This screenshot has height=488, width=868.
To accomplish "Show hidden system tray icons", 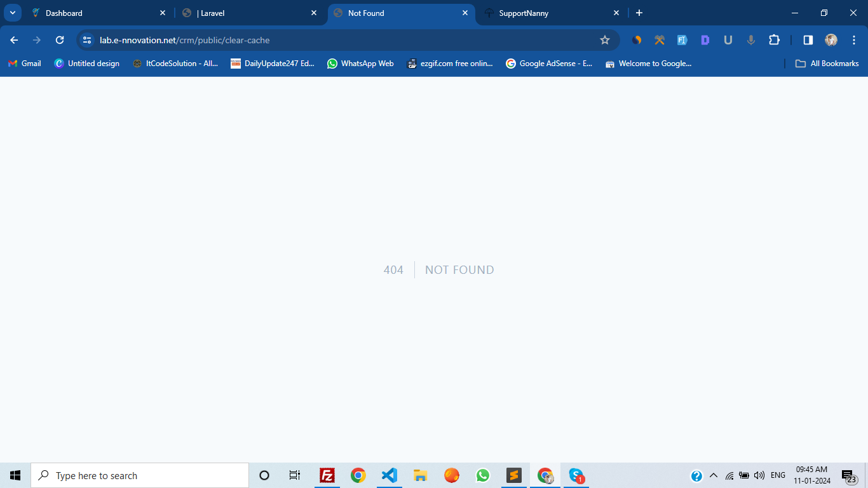I will [713, 475].
